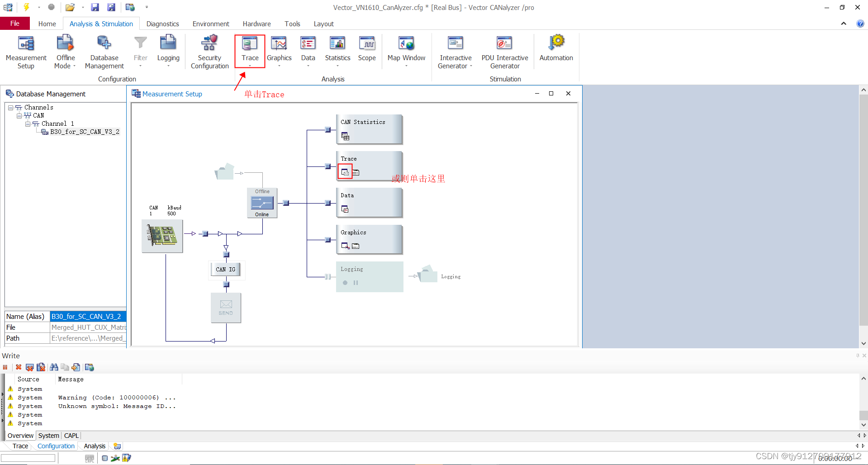The height and width of the screenshot is (465, 868).
Task: Add a new desktop next to the Analysis tab
Action: click(x=117, y=446)
